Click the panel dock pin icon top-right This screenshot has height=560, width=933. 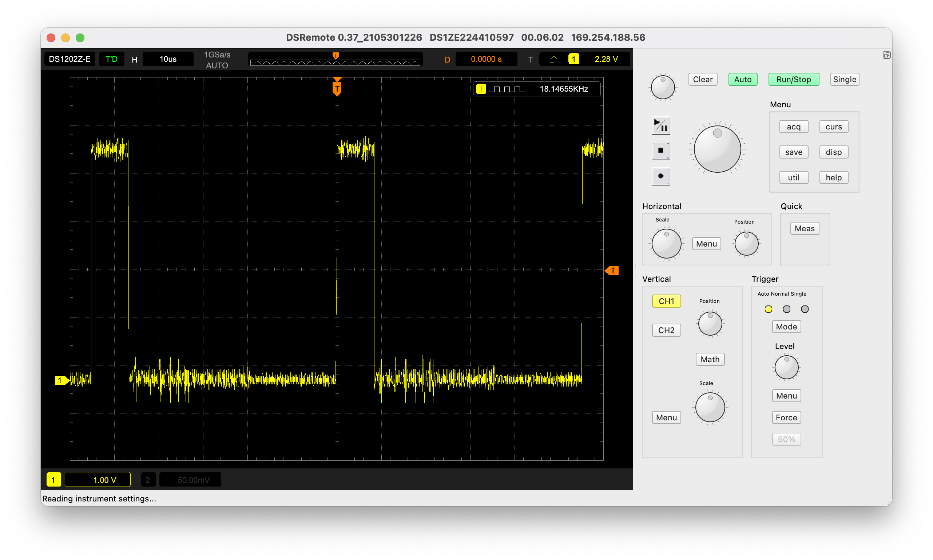click(x=886, y=55)
